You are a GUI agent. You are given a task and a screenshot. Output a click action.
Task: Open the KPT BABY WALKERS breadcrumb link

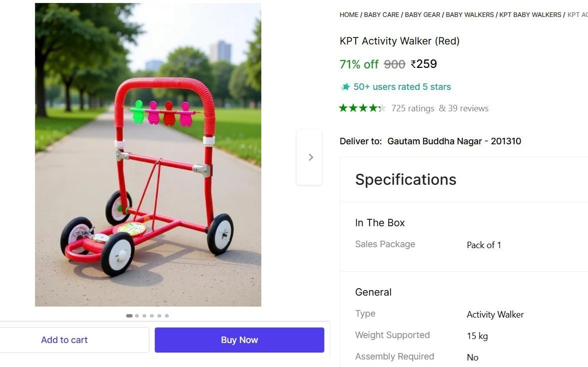pos(530,14)
